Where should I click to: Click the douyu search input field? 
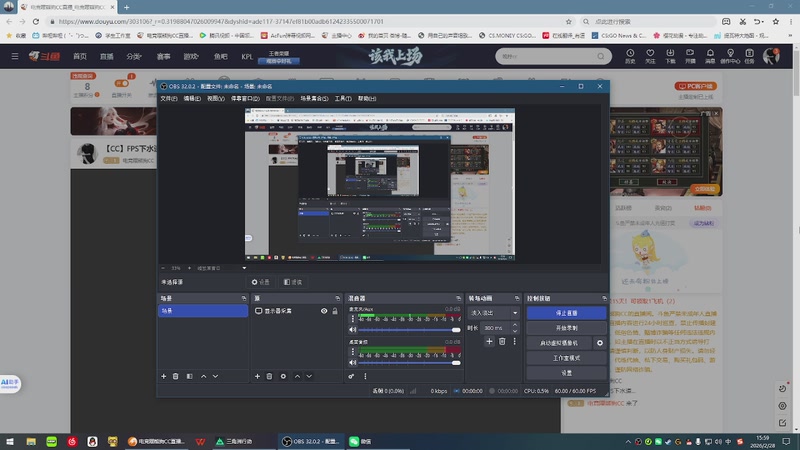point(547,56)
